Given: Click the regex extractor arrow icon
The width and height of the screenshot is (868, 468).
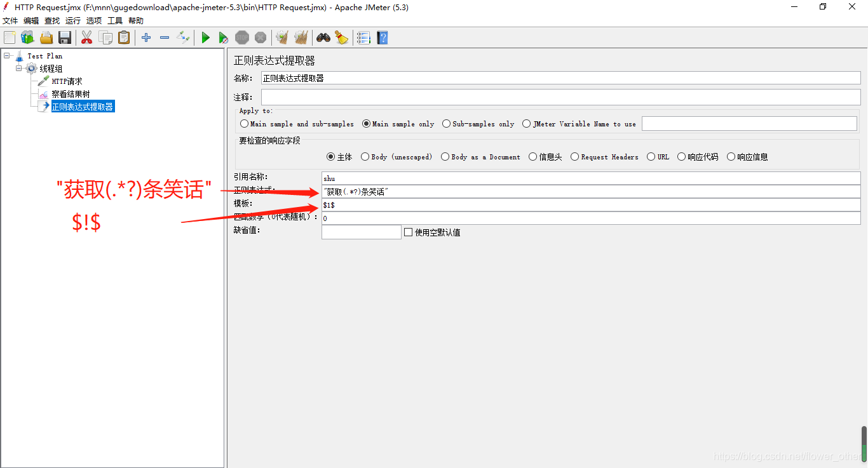Looking at the screenshot, I should click(x=43, y=107).
